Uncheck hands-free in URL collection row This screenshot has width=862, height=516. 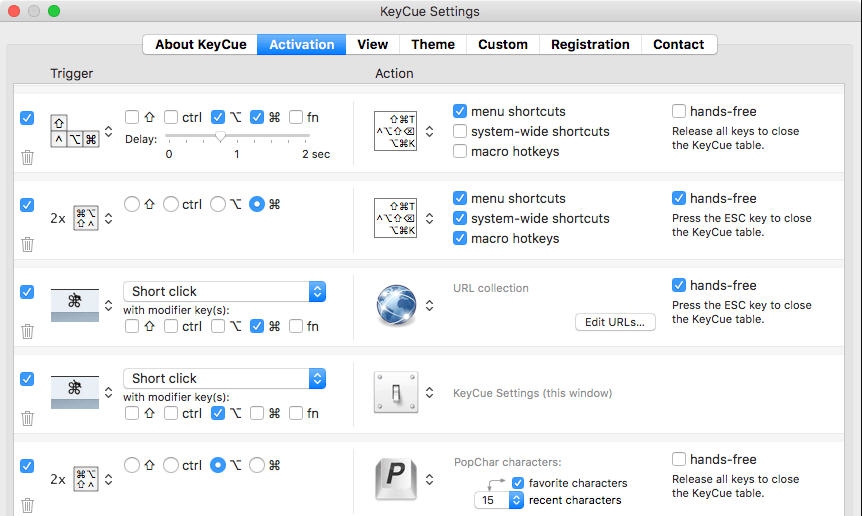[x=679, y=285]
